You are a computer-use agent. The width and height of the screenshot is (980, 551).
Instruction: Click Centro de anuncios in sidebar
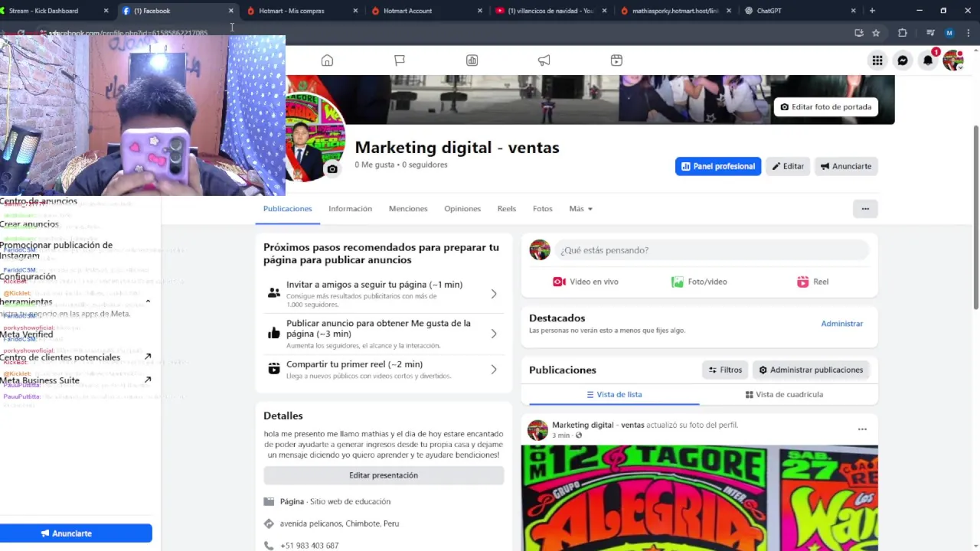click(x=39, y=201)
